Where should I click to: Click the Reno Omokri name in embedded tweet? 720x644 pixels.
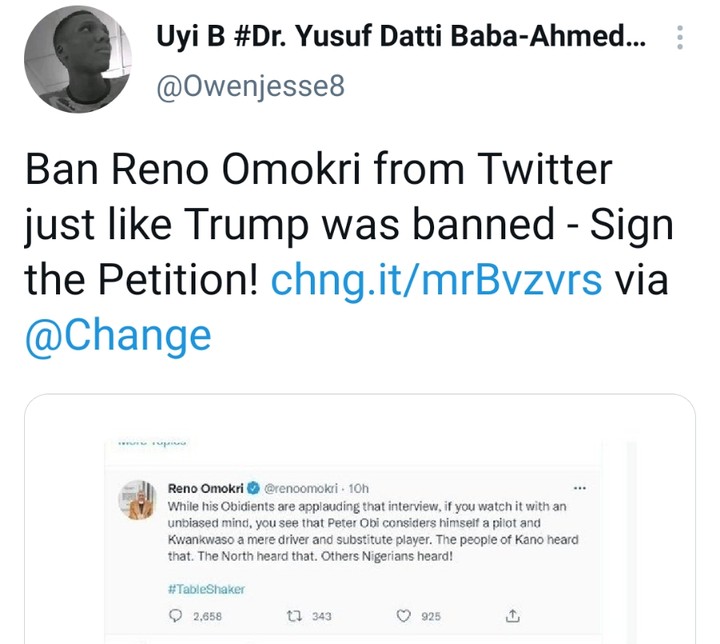click(203, 489)
